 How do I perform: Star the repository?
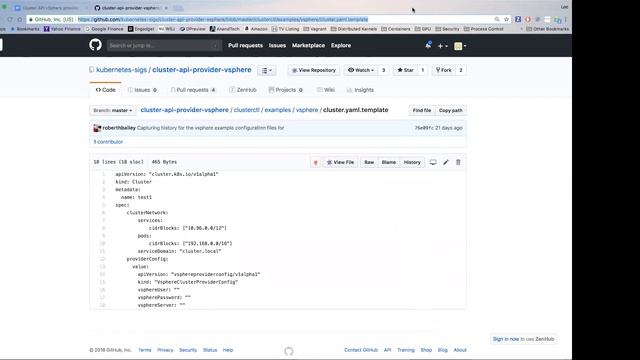pos(405,70)
